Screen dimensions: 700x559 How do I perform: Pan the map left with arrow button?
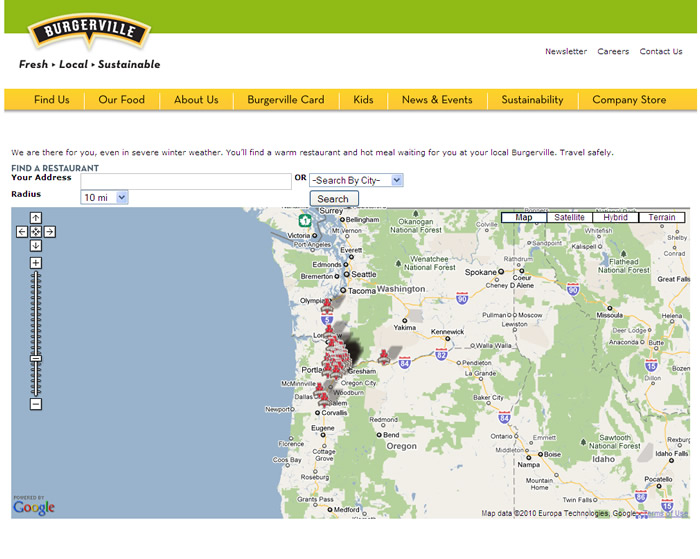(x=22, y=232)
